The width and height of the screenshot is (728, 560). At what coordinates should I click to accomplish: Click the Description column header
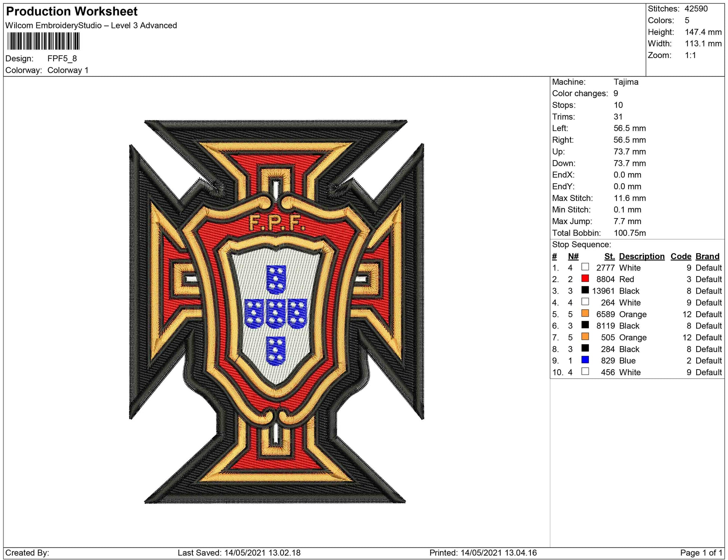click(642, 256)
